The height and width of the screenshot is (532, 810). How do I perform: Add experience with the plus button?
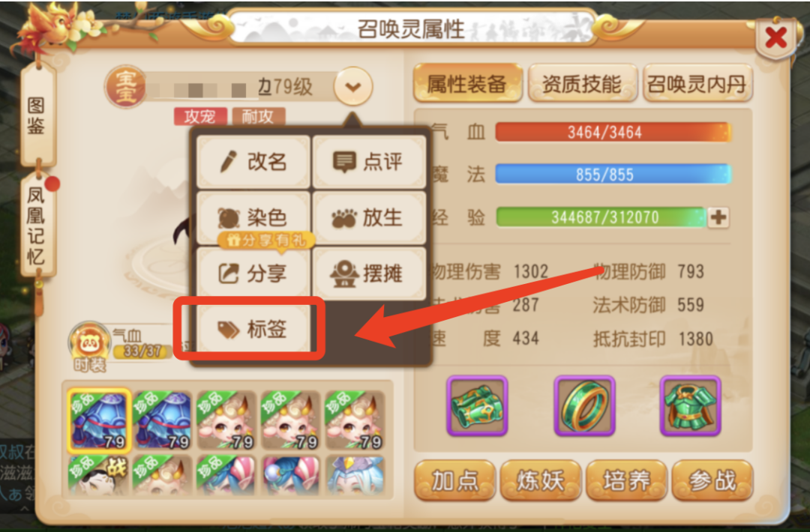click(x=718, y=217)
